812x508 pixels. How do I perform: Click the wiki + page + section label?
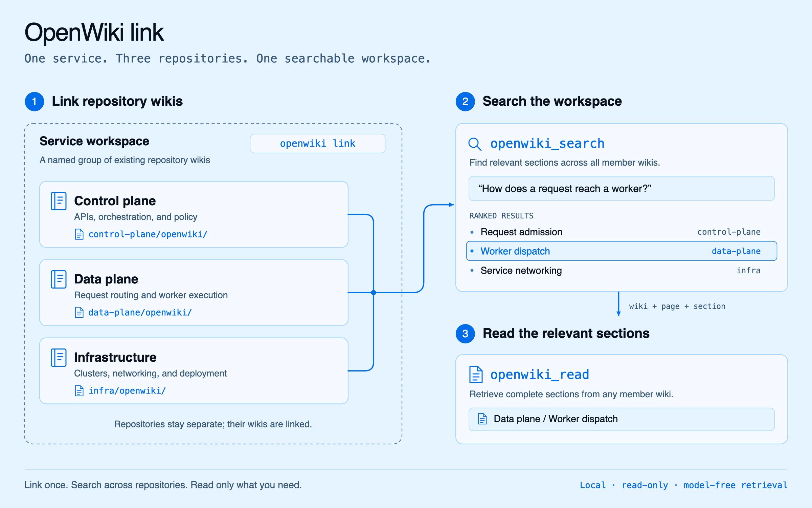click(x=677, y=306)
